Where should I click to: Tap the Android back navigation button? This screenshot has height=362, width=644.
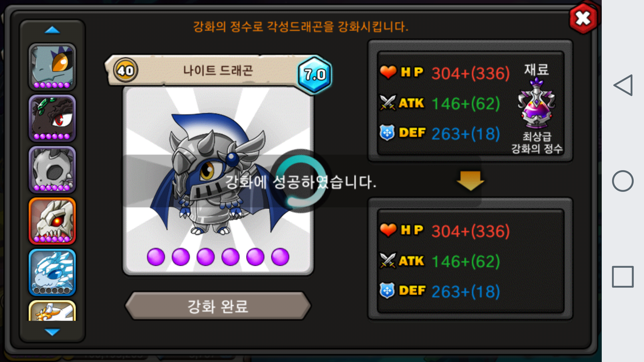coord(623,85)
